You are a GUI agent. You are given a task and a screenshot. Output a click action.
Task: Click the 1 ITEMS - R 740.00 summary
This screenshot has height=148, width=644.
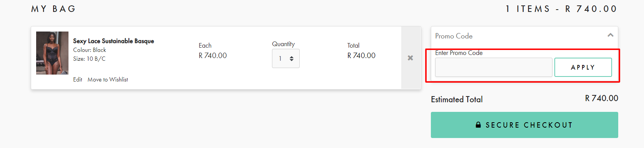561,9
